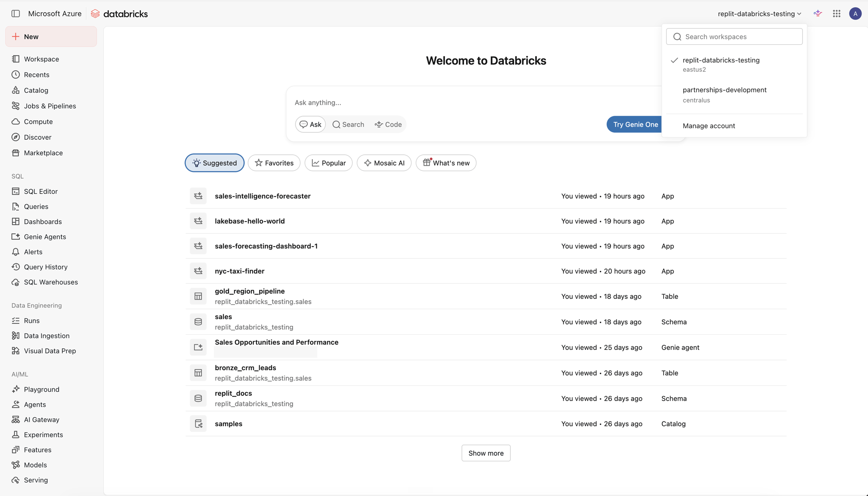The height and width of the screenshot is (496, 868).
Task: Click the Databricks logo
Action: click(x=119, y=14)
